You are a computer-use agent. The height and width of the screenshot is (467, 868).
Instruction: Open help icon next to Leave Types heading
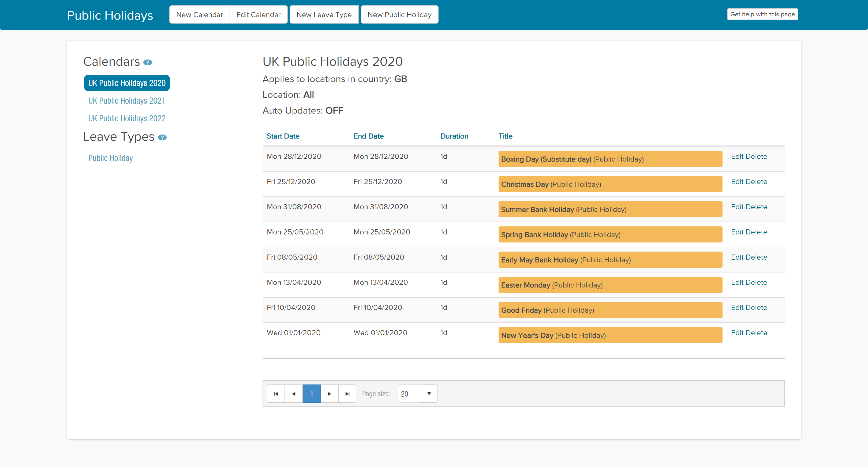(x=162, y=137)
